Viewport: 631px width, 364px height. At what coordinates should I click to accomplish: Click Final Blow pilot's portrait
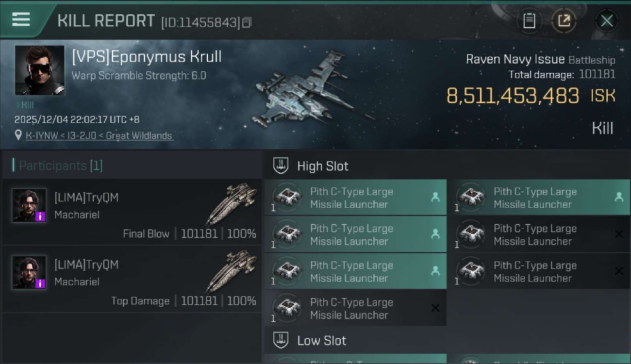click(x=29, y=206)
